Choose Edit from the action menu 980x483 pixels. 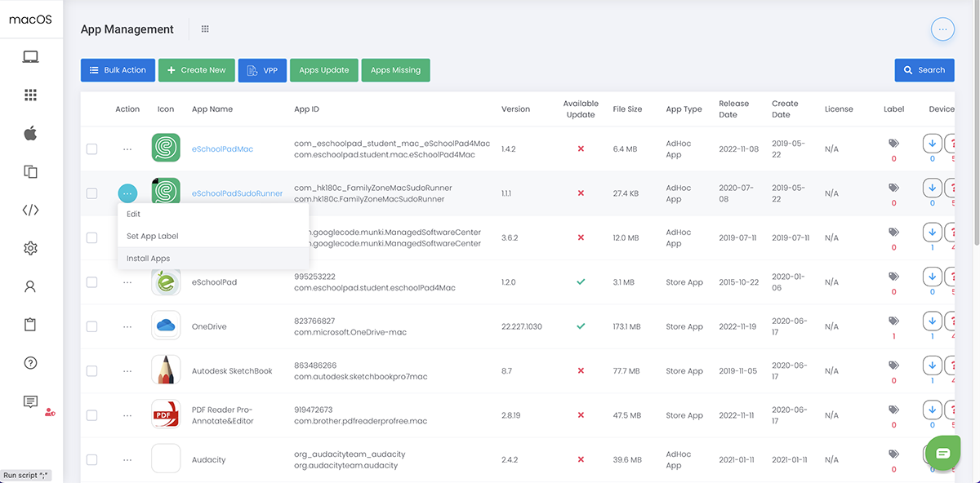pos(213,214)
